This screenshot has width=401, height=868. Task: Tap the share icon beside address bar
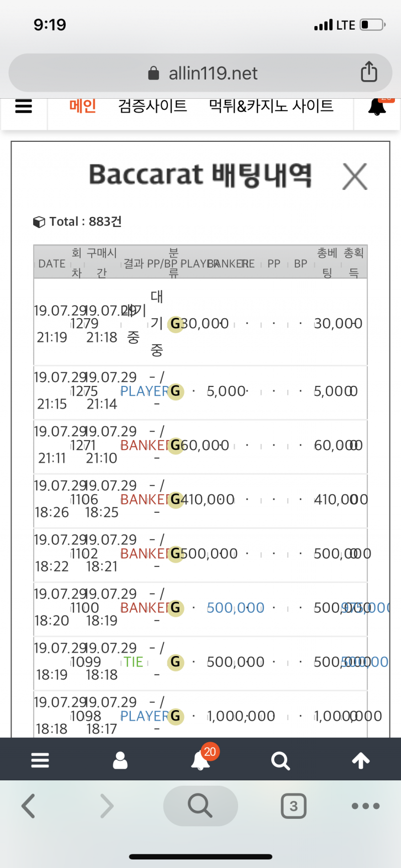pyautogui.click(x=369, y=72)
